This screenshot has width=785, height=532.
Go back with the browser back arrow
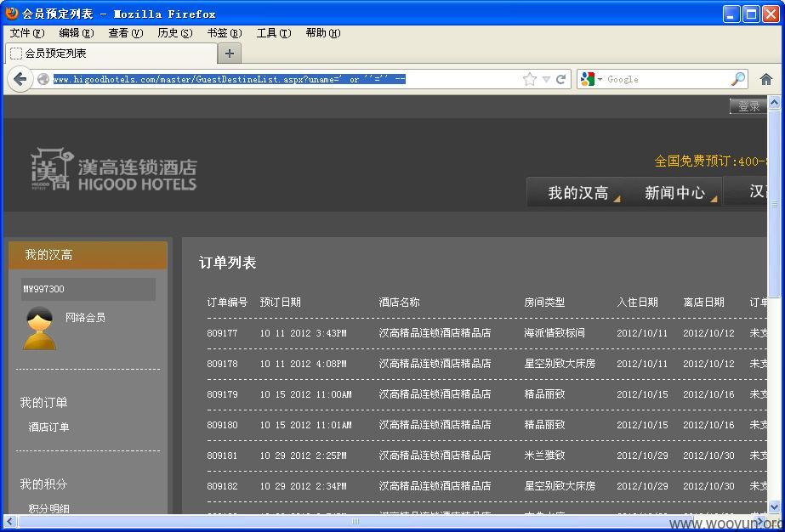click(20, 78)
